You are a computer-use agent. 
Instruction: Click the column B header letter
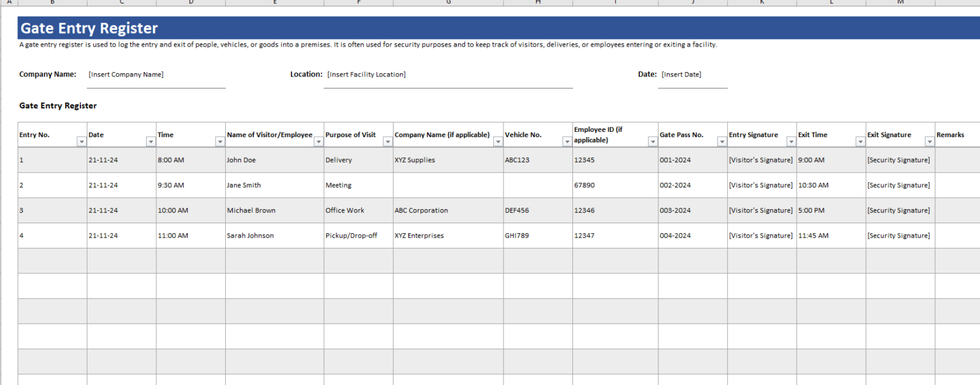[x=52, y=2]
